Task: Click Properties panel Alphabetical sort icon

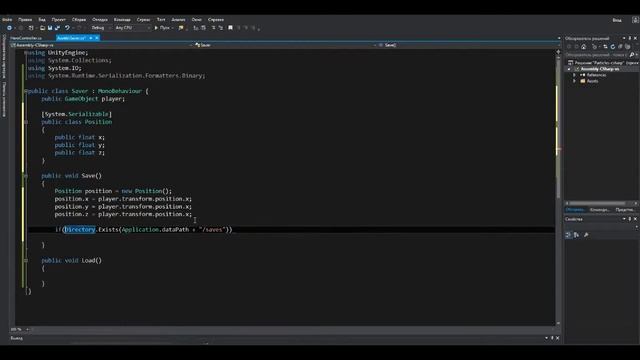Action: pos(576,235)
